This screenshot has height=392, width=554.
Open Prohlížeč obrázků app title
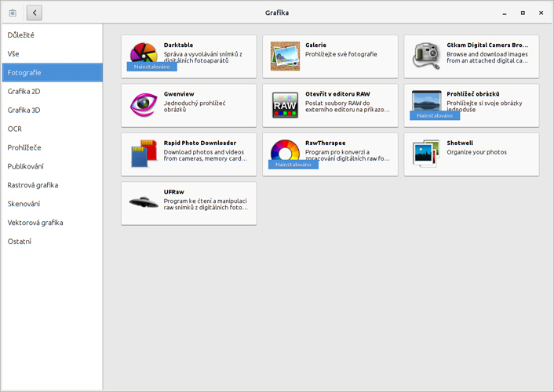point(473,94)
